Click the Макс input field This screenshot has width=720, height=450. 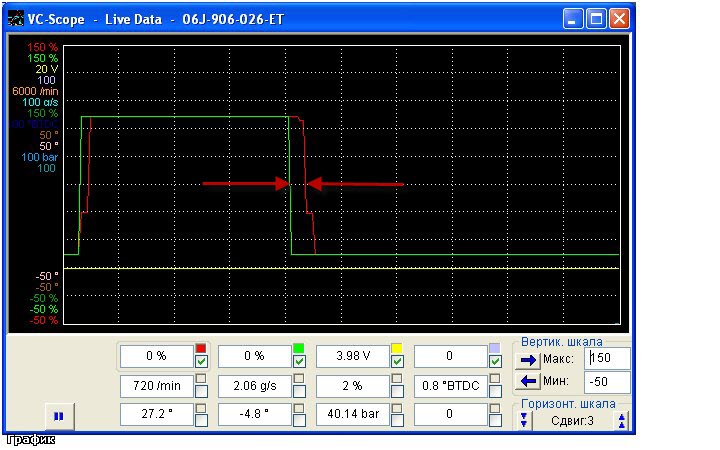tap(608, 359)
